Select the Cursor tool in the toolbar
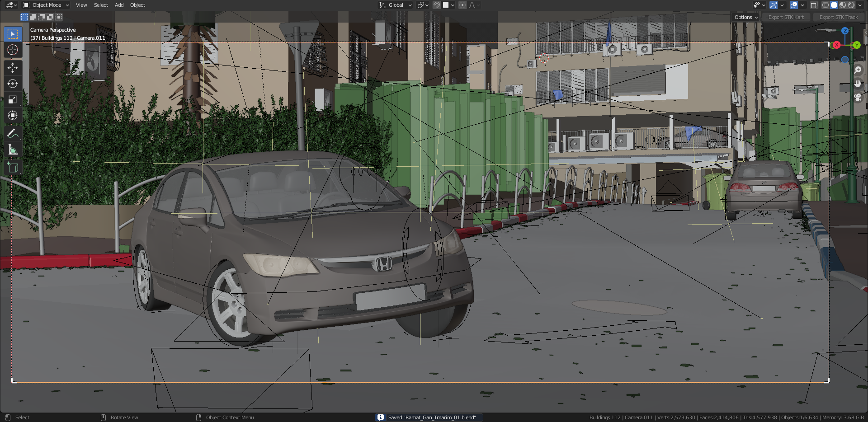 (x=13, y=50)
